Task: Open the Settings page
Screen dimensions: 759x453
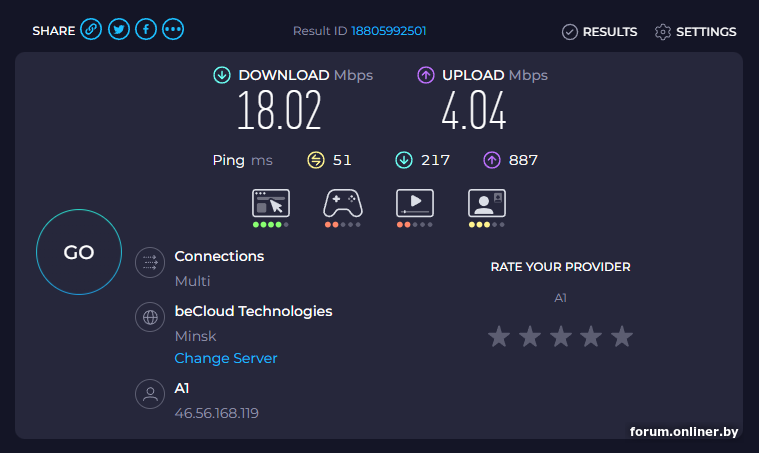Action: pyautogui.click(x=695, y=32)
